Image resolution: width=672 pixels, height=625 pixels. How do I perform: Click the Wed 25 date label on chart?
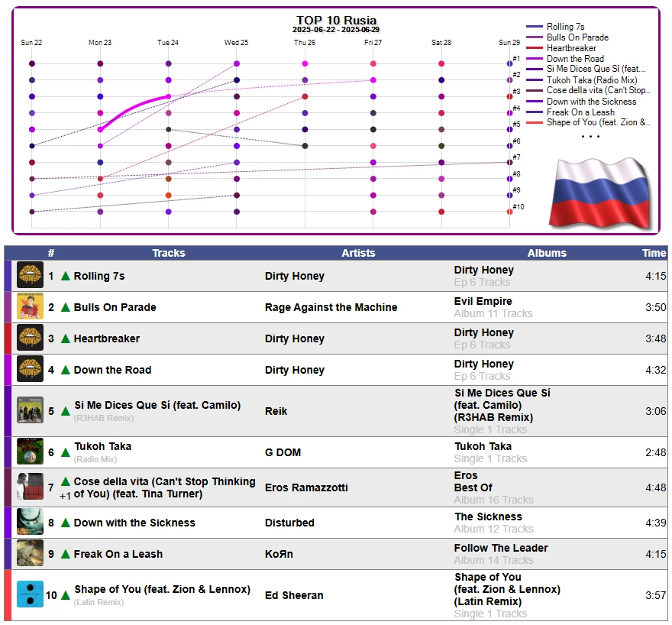tap(236, 43)
